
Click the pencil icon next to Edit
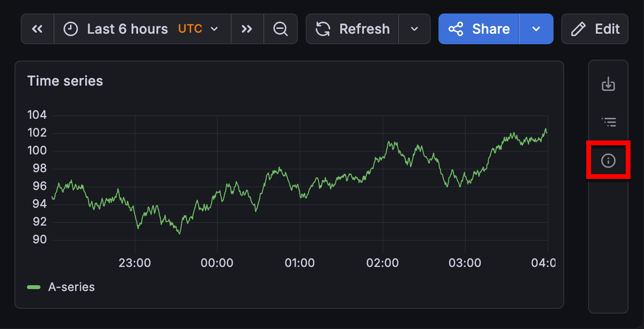[x=578, y=29]
